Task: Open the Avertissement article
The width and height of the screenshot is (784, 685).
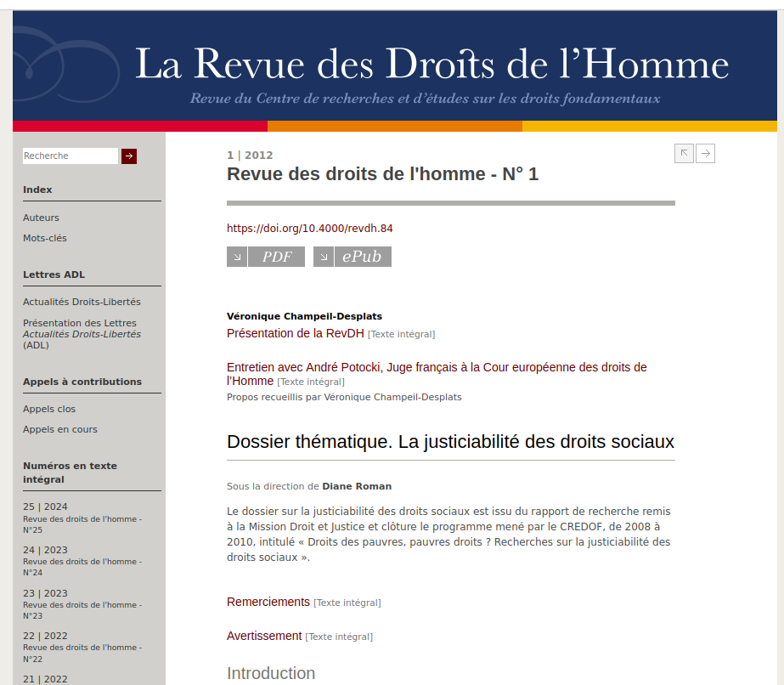Action: (264, 636)
